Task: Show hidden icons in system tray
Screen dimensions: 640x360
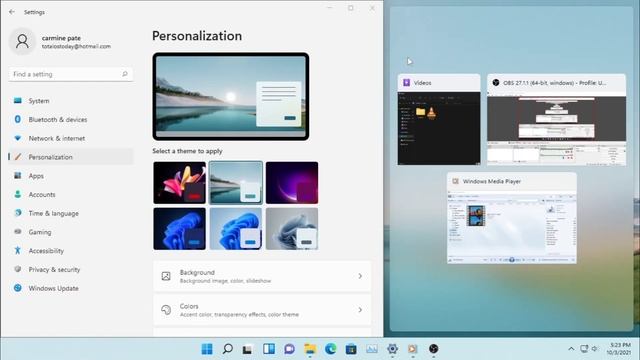Action: [x=571, y=349]
